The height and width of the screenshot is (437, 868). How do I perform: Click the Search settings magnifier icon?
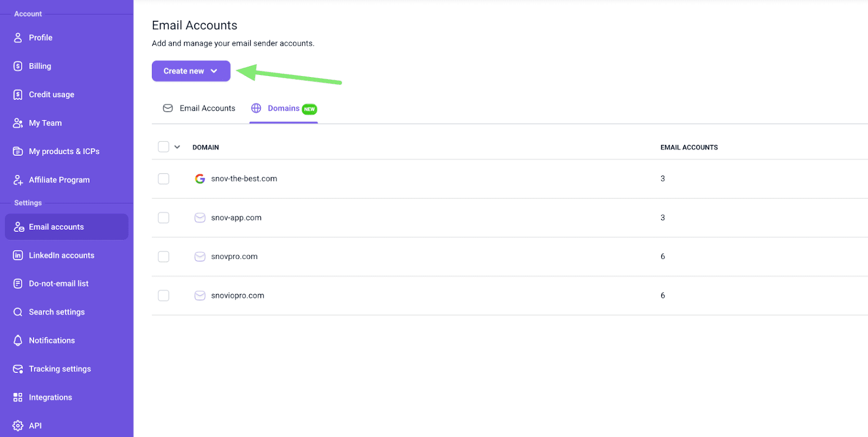click(x=18, y=312)
